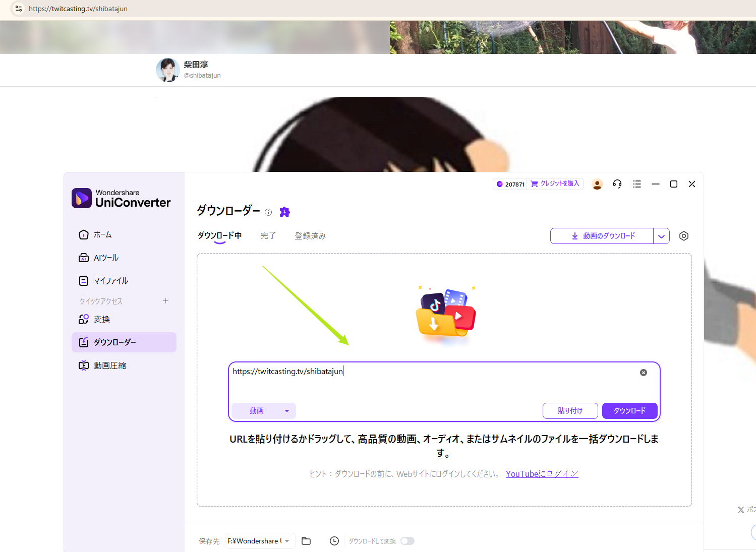Expand the 動画のダウンロード split-button chevron
Image resolution: width=756 pixels, height=552 pixels.
pyautogui.click(x=662, y=235)
